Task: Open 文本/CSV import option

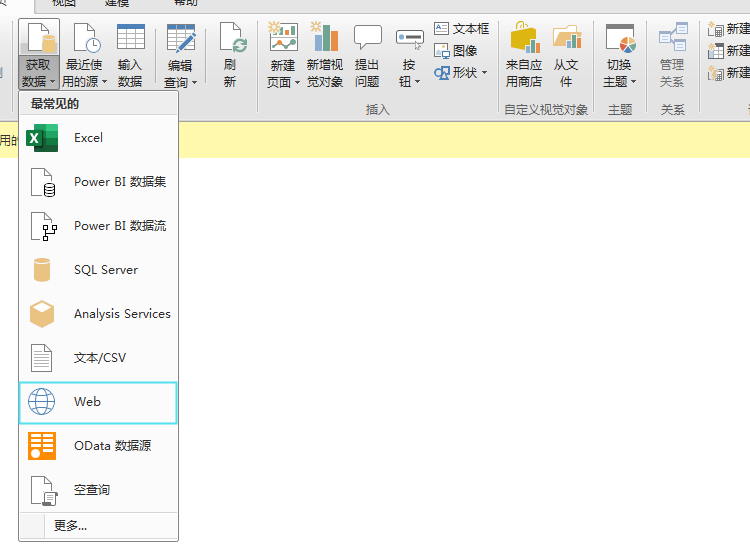Action: 98,358
